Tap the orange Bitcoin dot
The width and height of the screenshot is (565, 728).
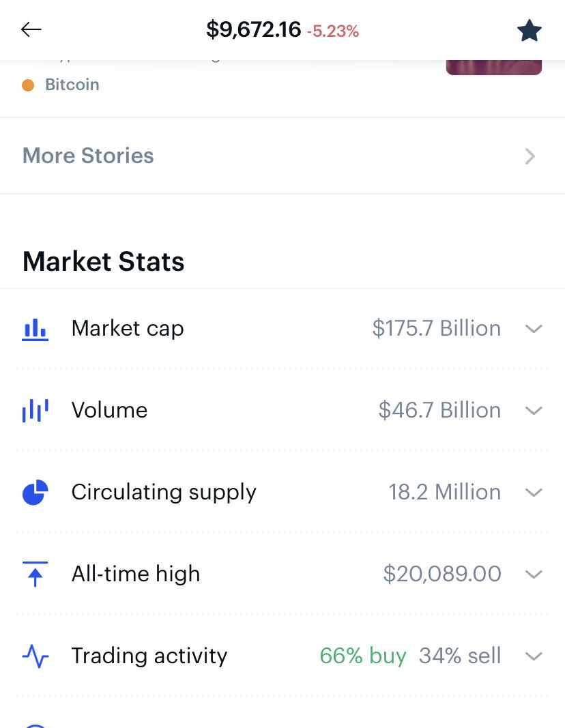(x=28, y=85)
